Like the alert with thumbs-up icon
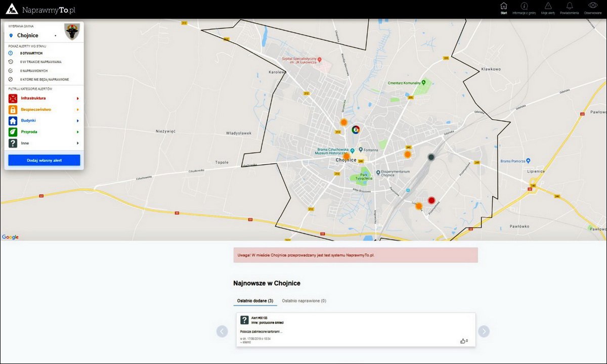The width and height of the screenshot is (607, 364). click(463, 341)
